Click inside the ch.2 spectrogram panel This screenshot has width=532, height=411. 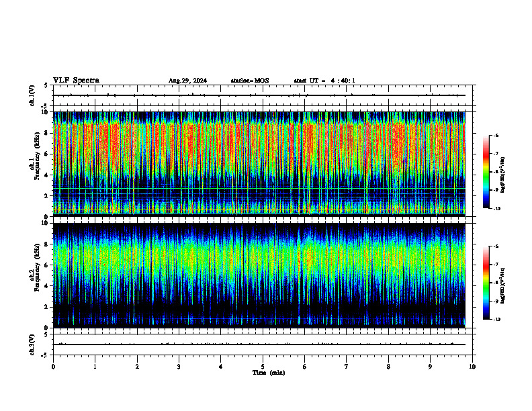pos(259,275)
